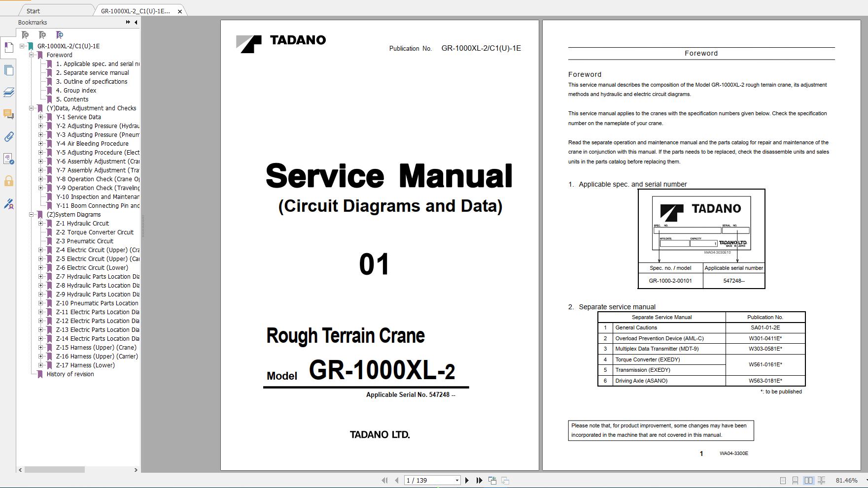868x488 pixels.
Task: Close the GR-1000XL-2 document tab
Action: pyautogui.click(x=180, y=11)
